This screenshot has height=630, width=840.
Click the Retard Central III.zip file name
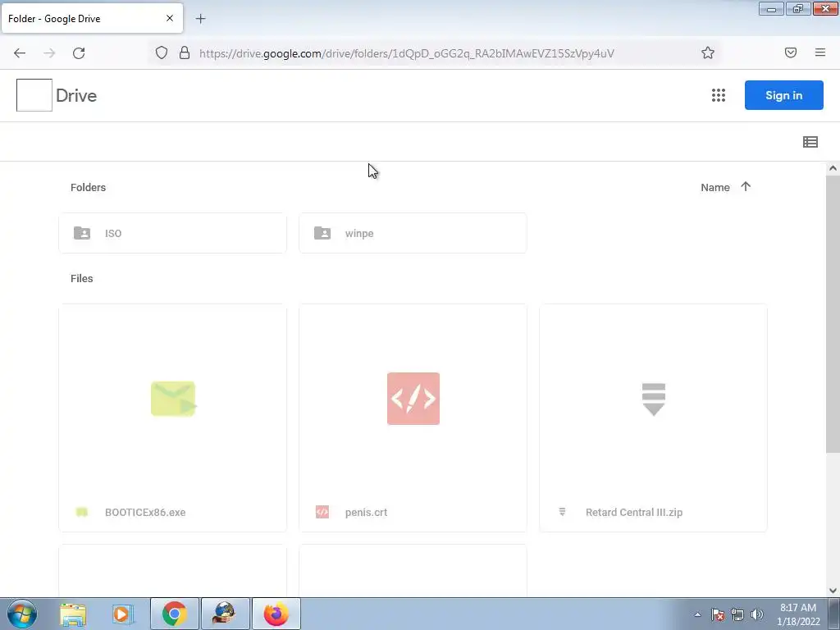(634, 512)
